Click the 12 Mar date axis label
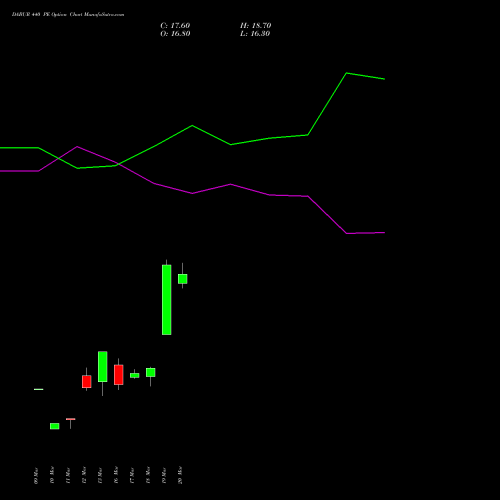Viewport: 500px width, 500px height. [84, 476]
